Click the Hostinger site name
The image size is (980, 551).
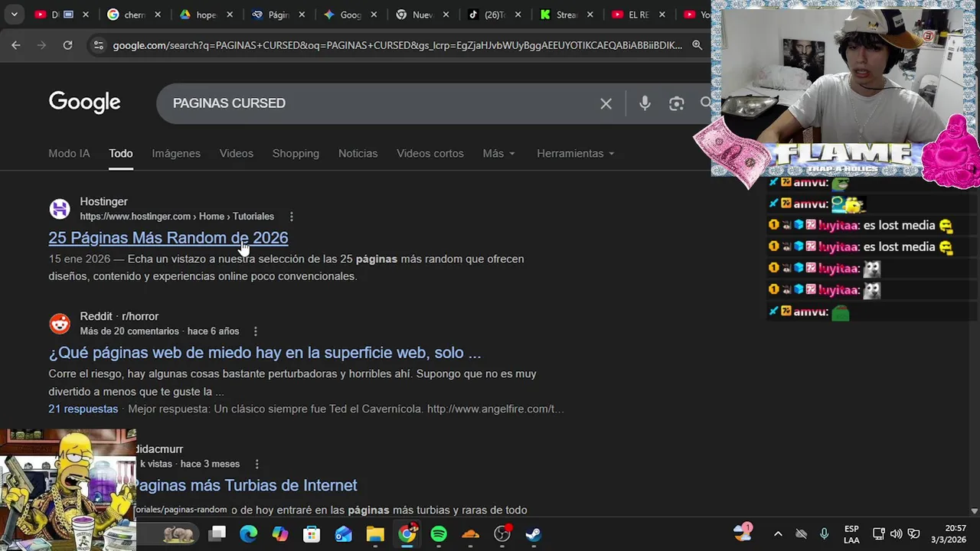[103, 201]
